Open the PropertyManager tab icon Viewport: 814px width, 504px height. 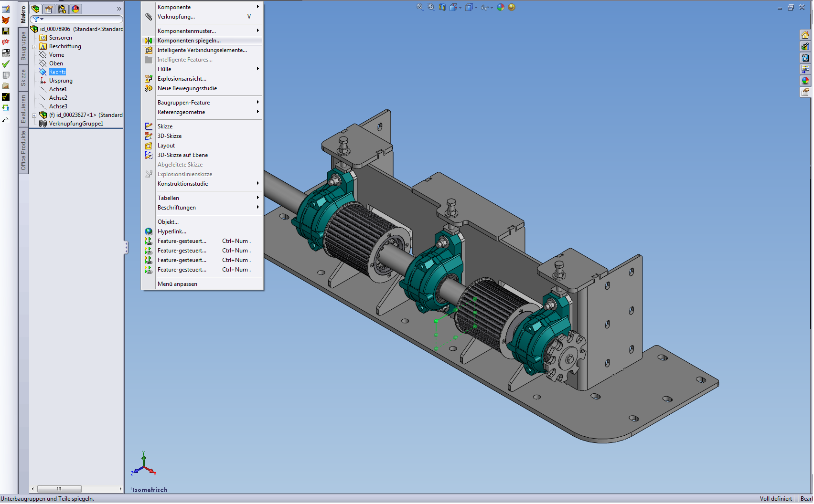click(49, 9)
